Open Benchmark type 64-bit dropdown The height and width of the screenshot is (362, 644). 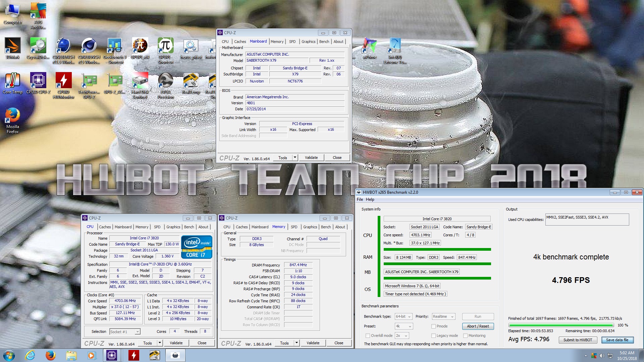[x=404, y=316]
